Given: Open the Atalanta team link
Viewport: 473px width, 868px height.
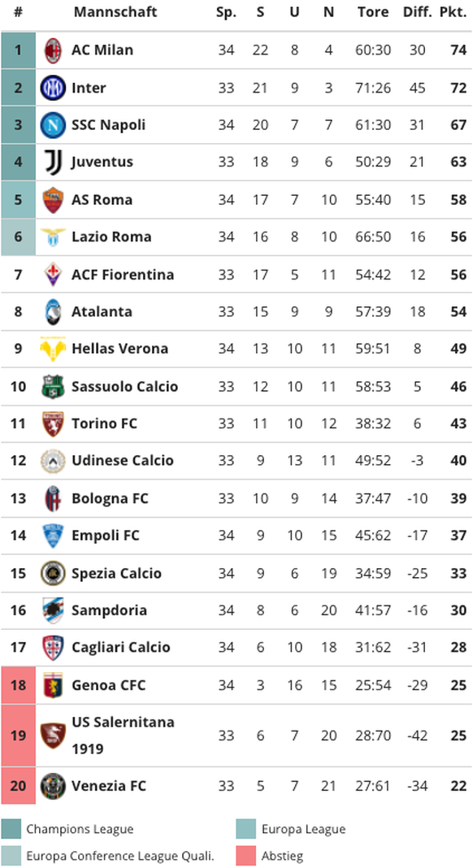Looking at the screenshot, I should [x=102, y=311].
